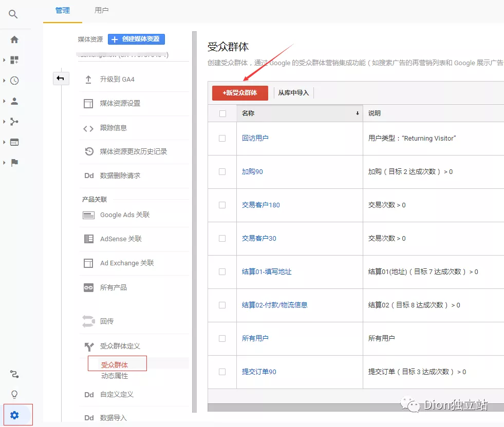Click the Attribution icon near the sidebar bottom
The height and width of the screenshot is (427, 504).
[14, 374]
